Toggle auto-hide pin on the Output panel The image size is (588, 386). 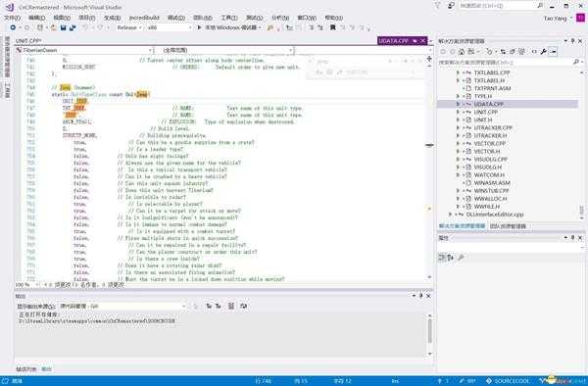click(420, 296)
